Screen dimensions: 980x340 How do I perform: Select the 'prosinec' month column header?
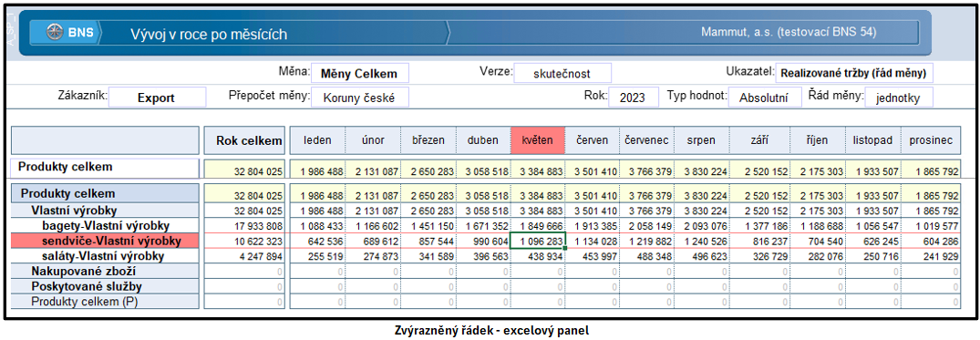click(x=930, y=140)
